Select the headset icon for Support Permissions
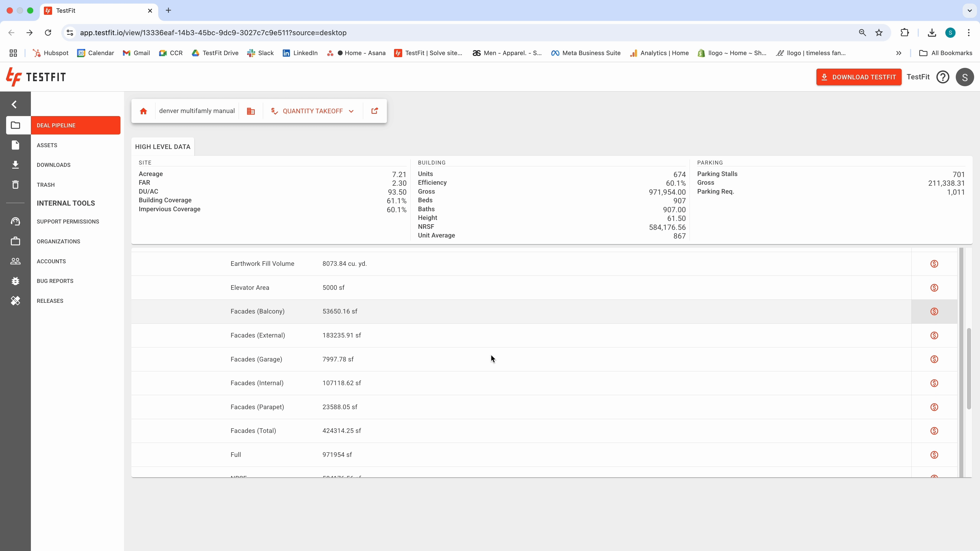Screen dimensions: 980x551 [16, 221]
